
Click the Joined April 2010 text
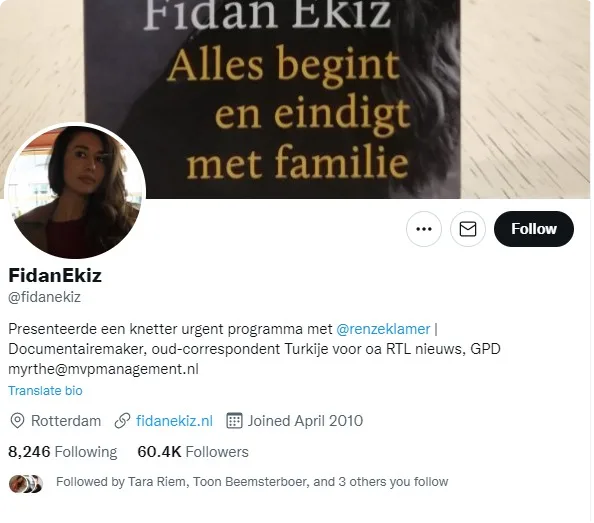point(305,421)
